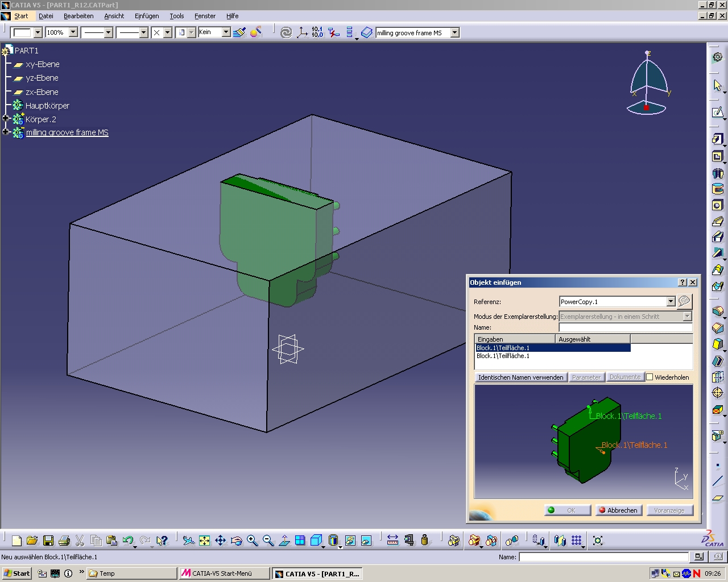
Task: Open the Fenster menu
Action: click(x=205, y=16)
